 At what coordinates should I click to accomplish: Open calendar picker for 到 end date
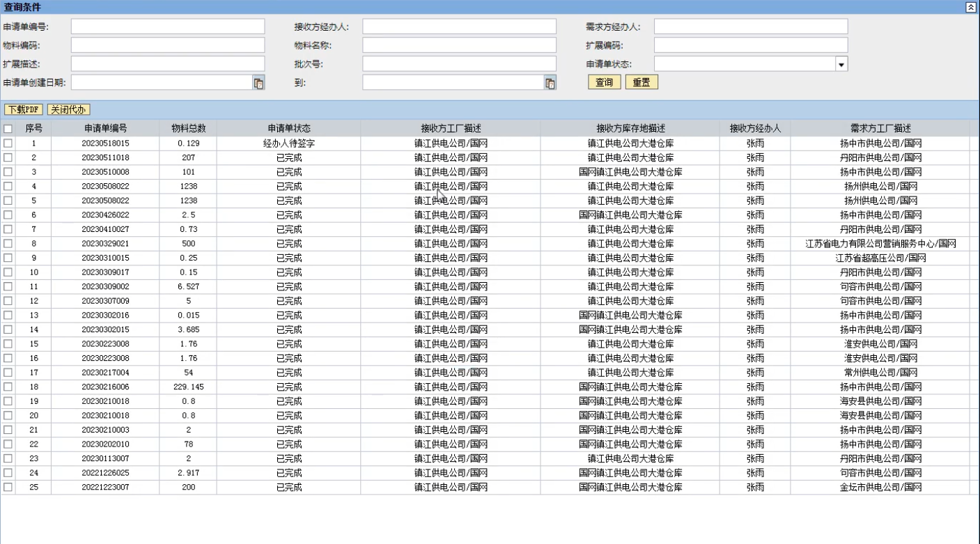click(550, 83)
